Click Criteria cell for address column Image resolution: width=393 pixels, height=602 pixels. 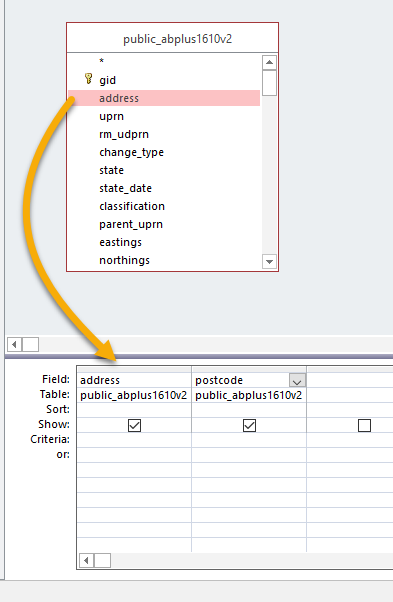pyautogui.click(x=134, y=440)
